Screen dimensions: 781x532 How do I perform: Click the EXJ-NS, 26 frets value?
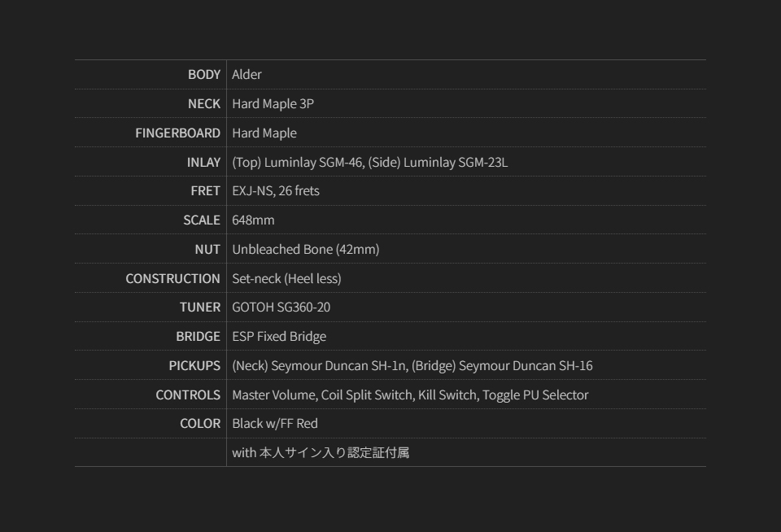[276, 191]
